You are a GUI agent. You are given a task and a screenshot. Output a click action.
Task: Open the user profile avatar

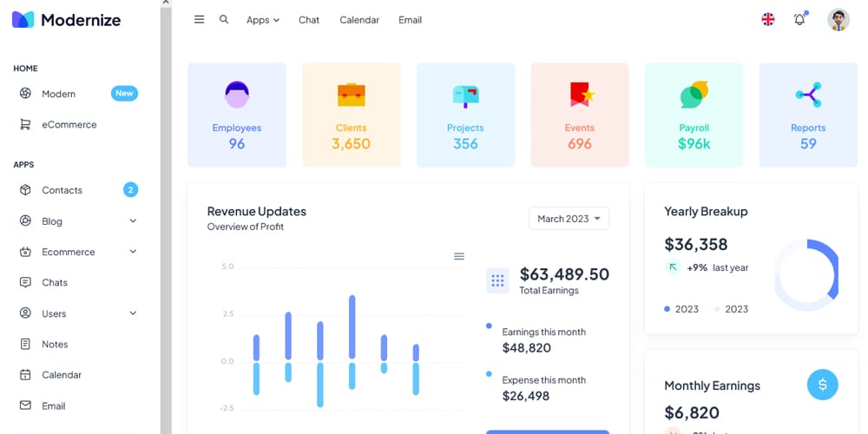coord(838,19)
